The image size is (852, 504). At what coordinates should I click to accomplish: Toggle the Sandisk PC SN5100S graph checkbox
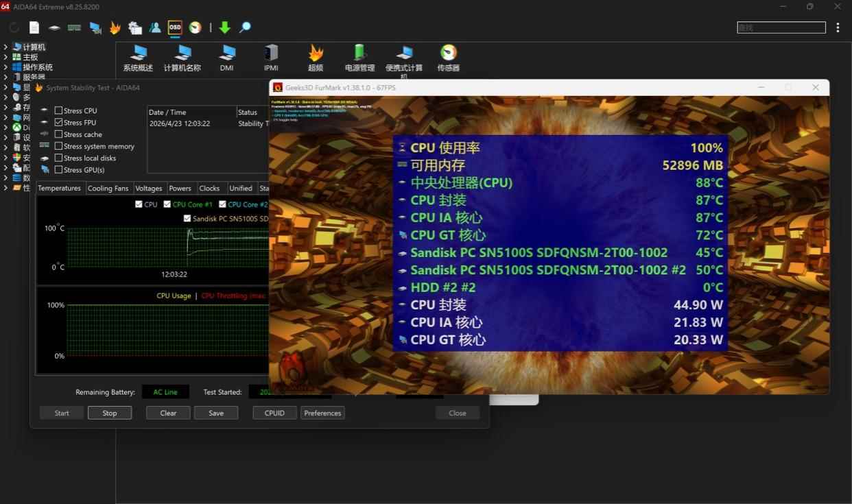(x=187, y=219)
